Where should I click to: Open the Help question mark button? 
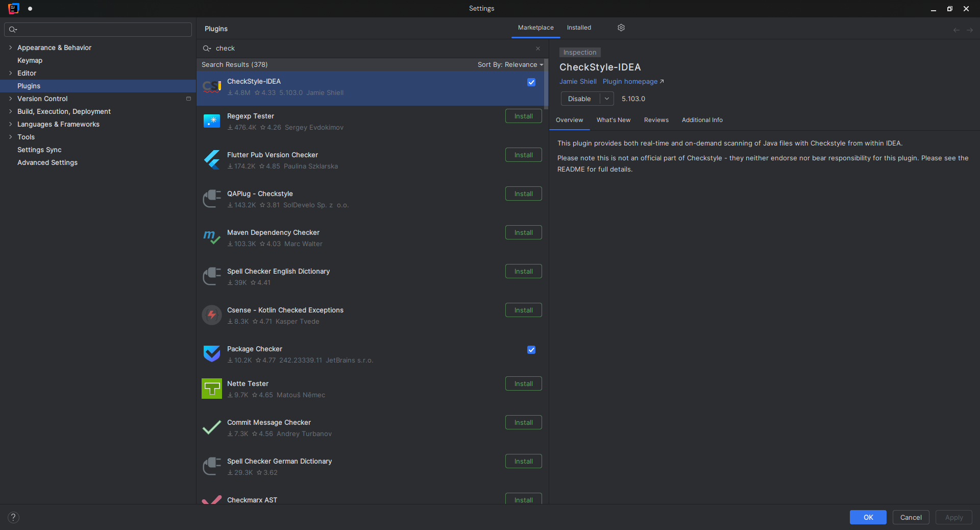14,517
